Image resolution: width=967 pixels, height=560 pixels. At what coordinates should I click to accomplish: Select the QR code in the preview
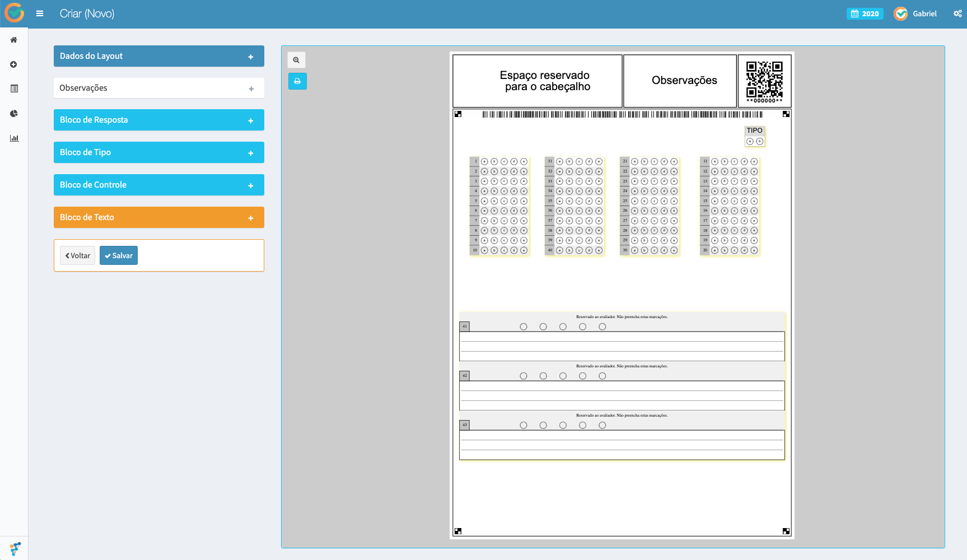pyautogui.click(x=764, y=80)
